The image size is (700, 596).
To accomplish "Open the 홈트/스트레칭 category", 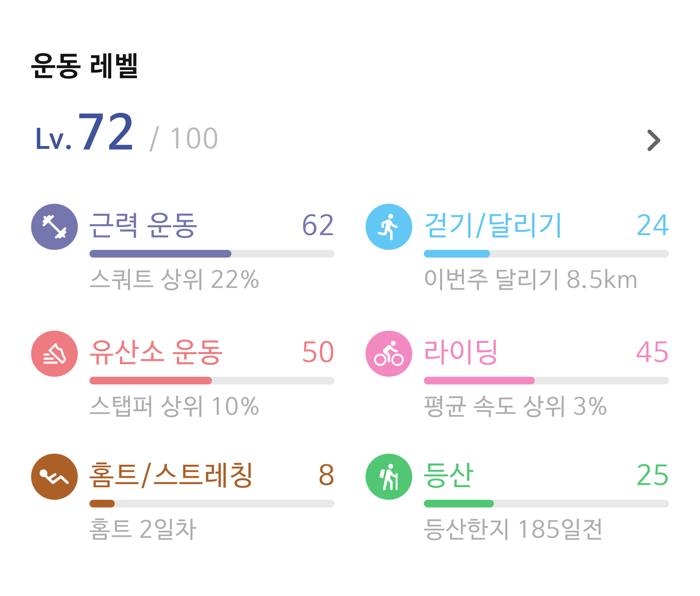I will tap(171, 475).
